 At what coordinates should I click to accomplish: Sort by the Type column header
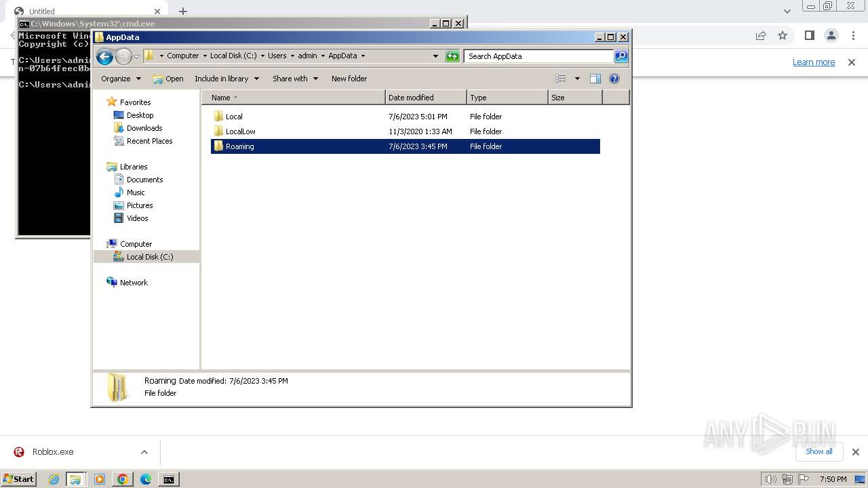point(507,98)
